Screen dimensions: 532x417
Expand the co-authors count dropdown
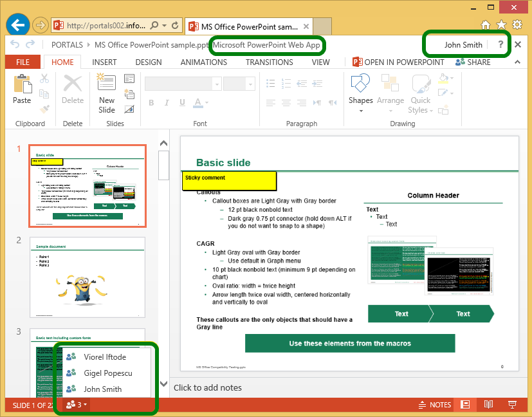coord(77,404)
